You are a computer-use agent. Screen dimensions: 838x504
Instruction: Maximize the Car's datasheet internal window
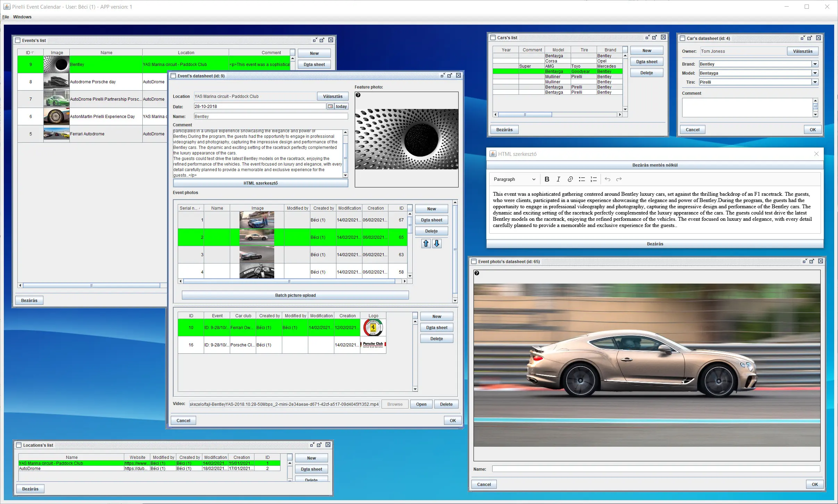[x=810, y=38]
